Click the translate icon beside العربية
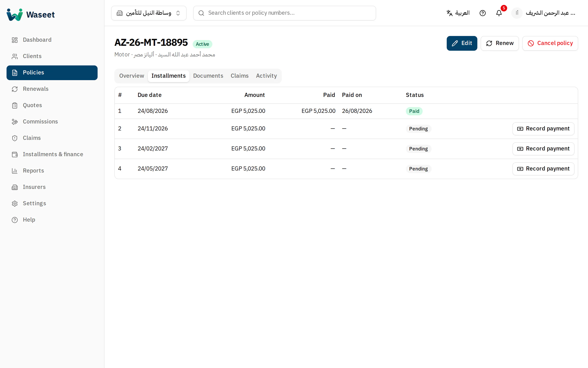This screenshot has width=588, height=368. 450,13
